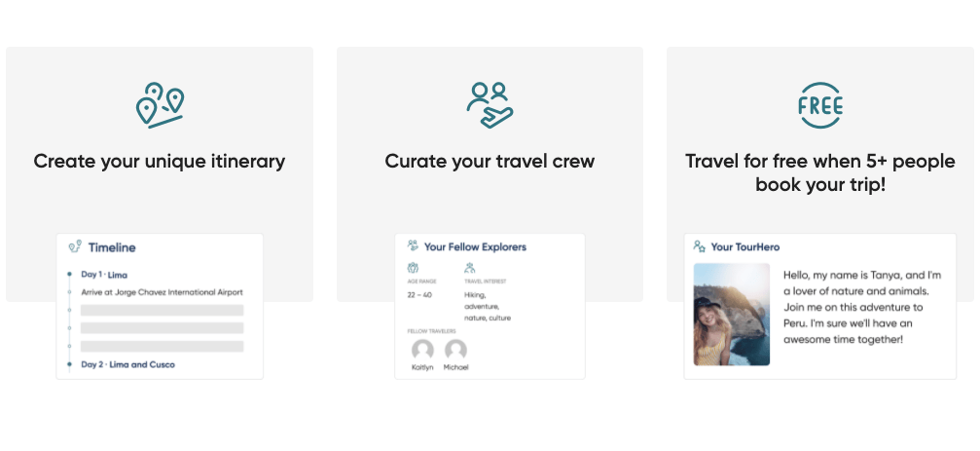Click the Your Fellow Explorers group icon
This screenshot has width=980, height=451.
(413, 245)
